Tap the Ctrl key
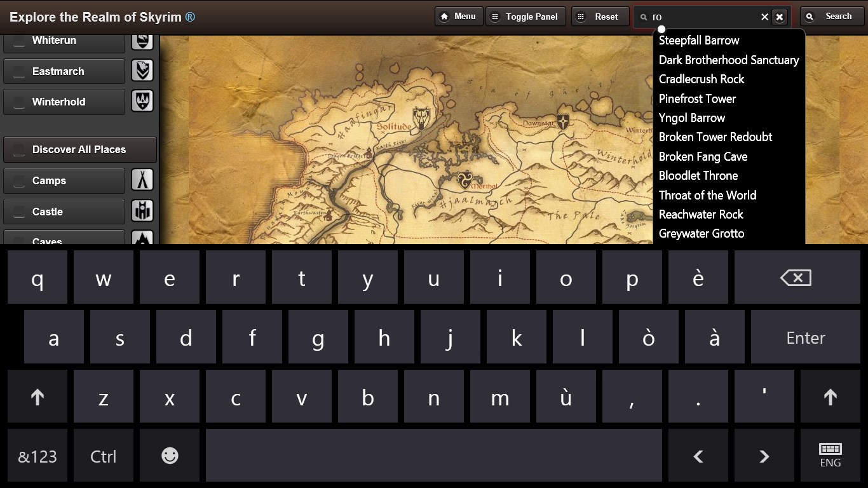Screen dimensions: 868x488 click(104, 456)
